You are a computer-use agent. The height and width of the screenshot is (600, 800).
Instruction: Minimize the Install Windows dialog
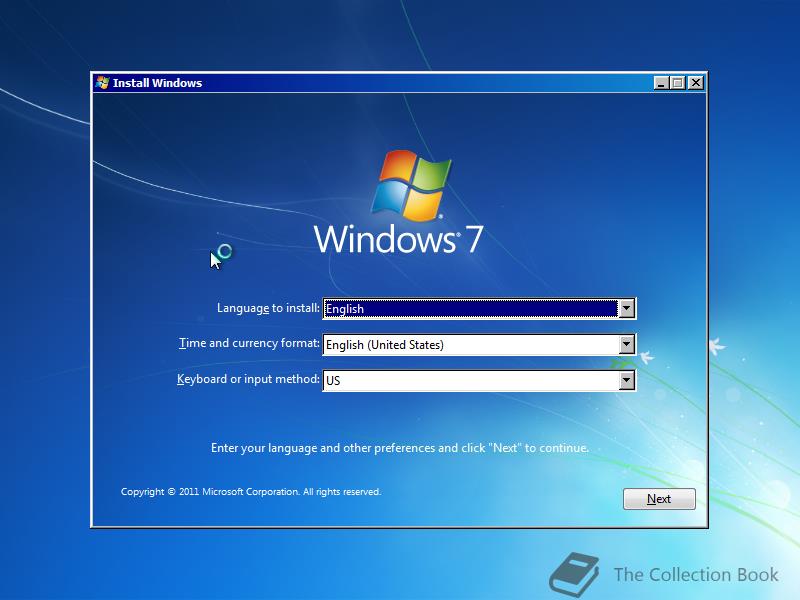coord(661,83)
